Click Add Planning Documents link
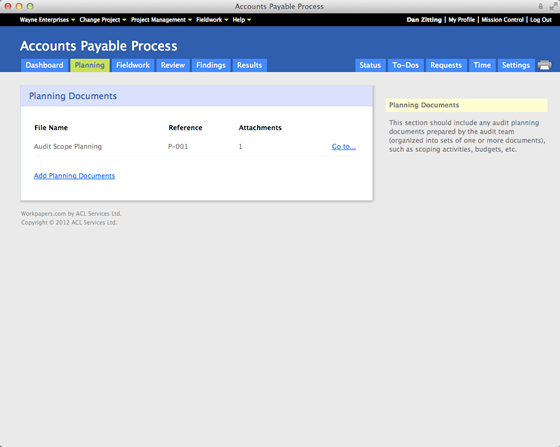The width and height of the screenshot is (560, 447). 74,176
